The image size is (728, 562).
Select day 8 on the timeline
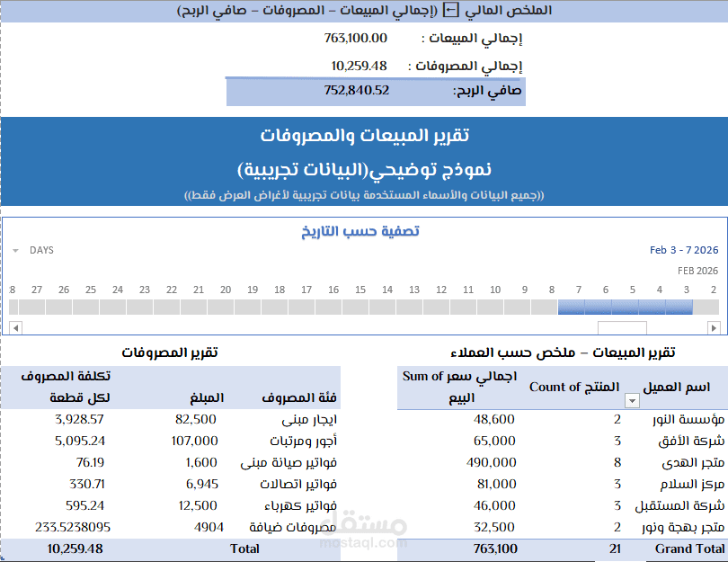545,307
